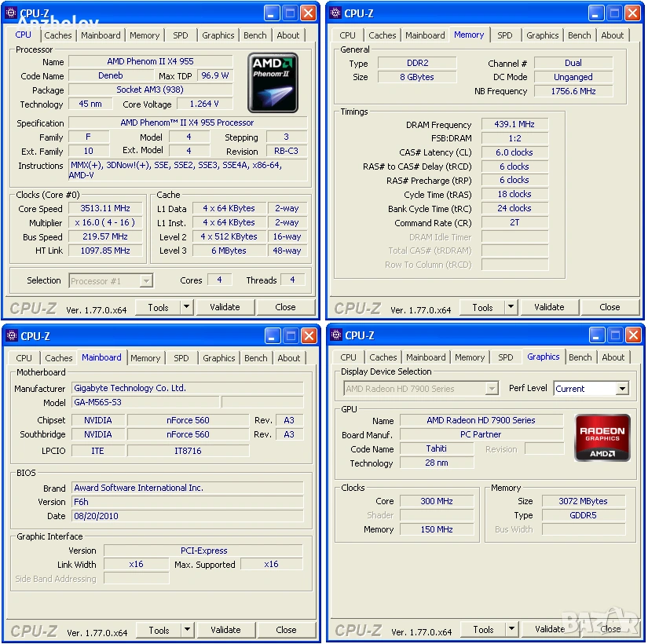Click the AMD Phenom II processor logo

tap(273, 82)
